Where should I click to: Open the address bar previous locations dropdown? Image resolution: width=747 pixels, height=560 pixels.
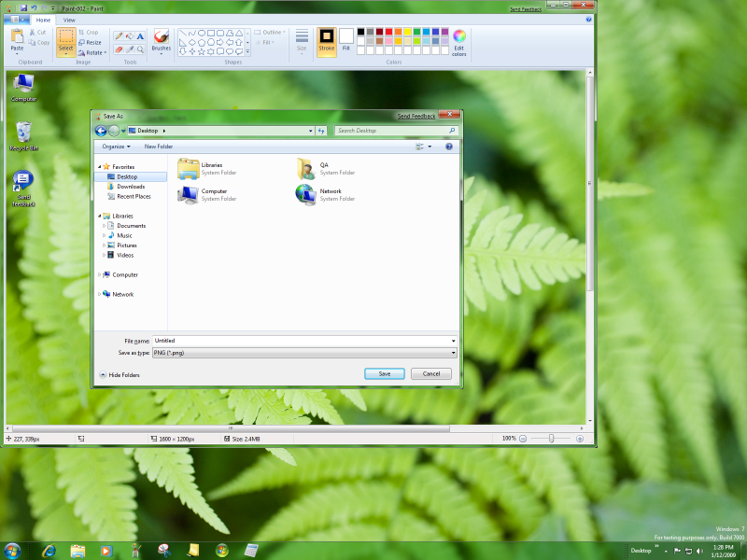(x=311, y=131)
